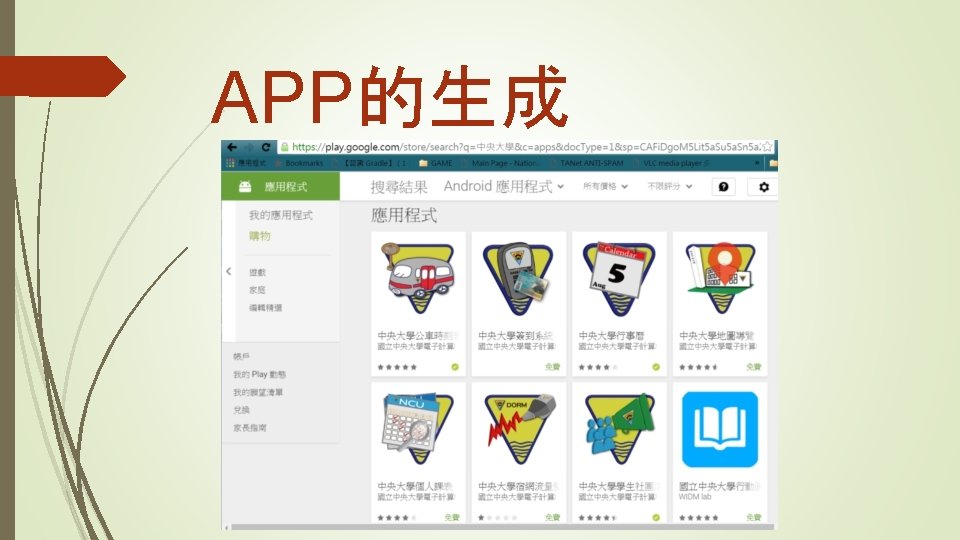Collapse sidebar with left chevron

point(228,271)
